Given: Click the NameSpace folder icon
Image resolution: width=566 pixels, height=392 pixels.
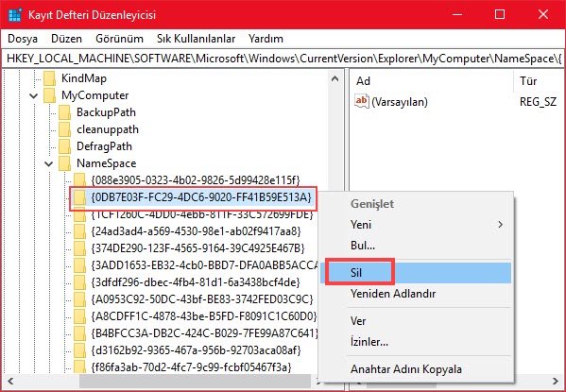Looking at the screenshot, I should tap(64, 163).
